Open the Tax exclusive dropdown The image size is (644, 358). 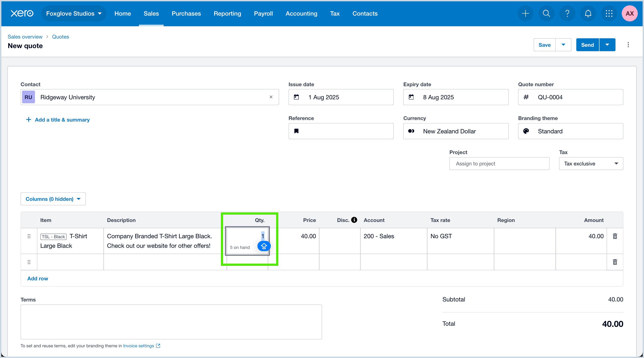point(591,163)
